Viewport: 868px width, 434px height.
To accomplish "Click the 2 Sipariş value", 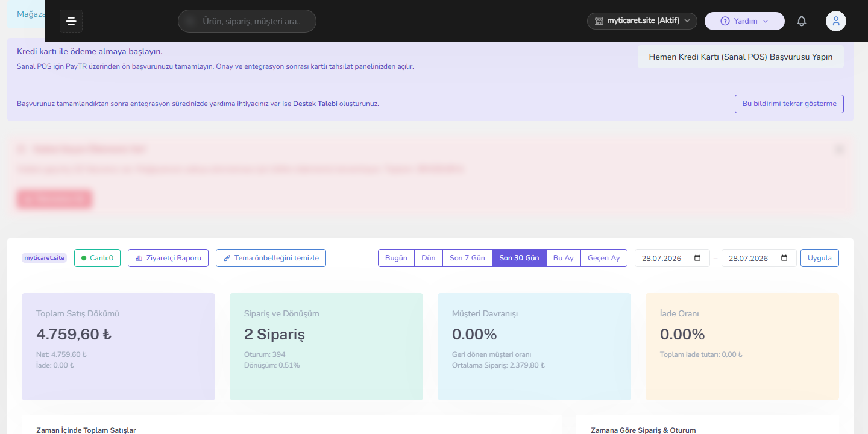I will [x=274, y=334].
